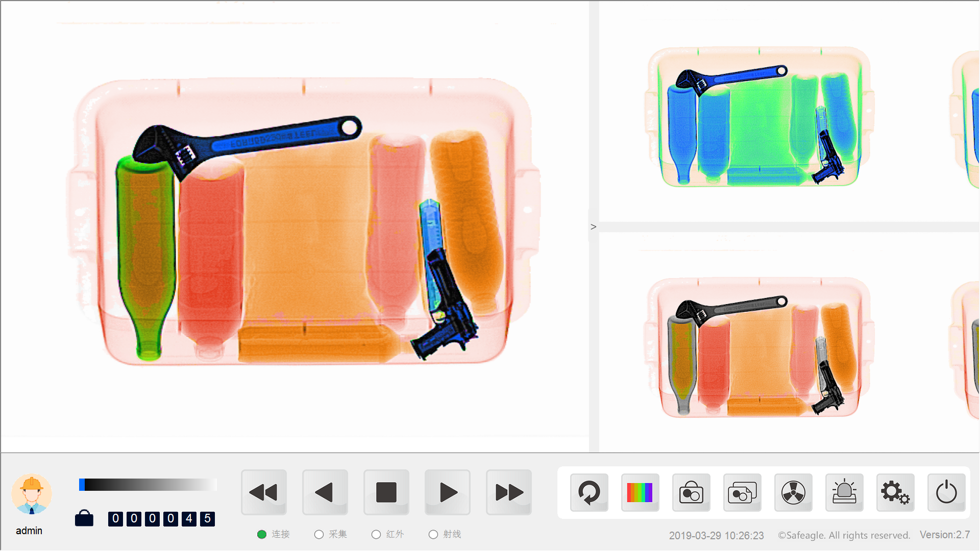Open the rainbow color palette mode
This screenshot has height=551, width=980.
coord(640,493)
